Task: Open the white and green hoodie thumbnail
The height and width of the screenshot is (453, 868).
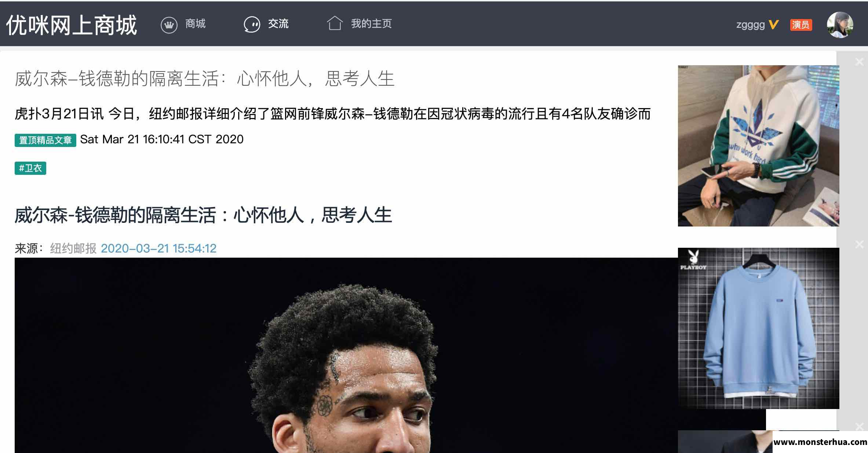Action: pyautogui.click(x=758, y=146)
